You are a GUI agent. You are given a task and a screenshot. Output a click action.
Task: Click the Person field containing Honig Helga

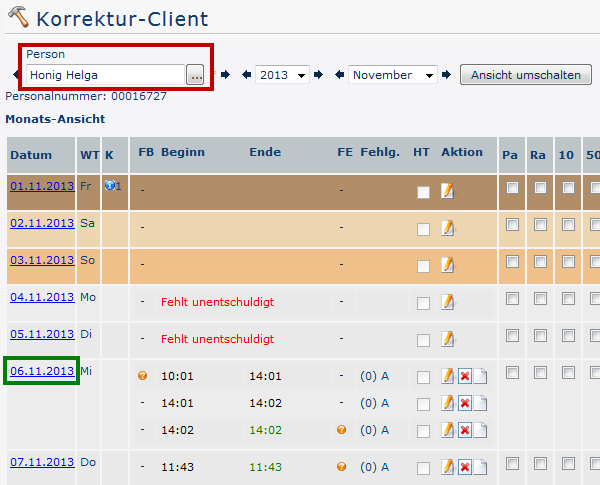[x=105, y=75]
